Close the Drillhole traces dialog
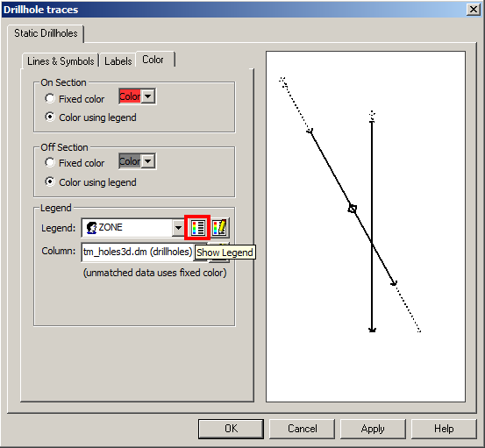Image resolution: width=485 pixels, height=448 pixels. [x=474, y=10]
